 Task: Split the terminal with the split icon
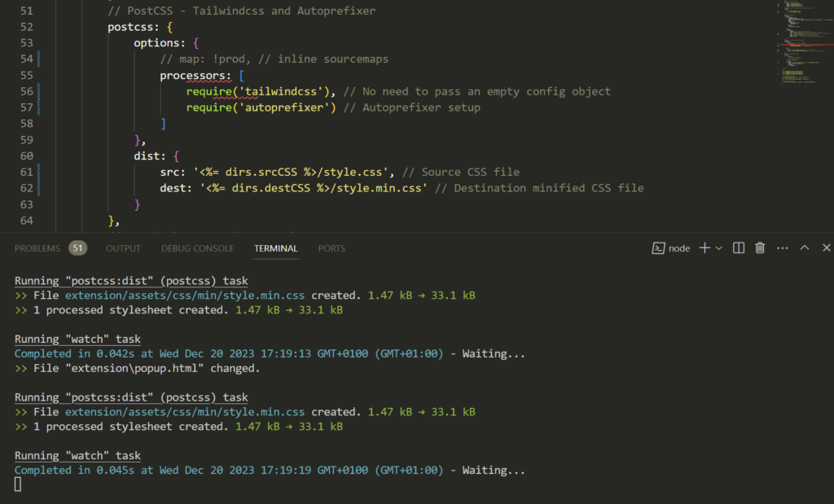point(738,248)
